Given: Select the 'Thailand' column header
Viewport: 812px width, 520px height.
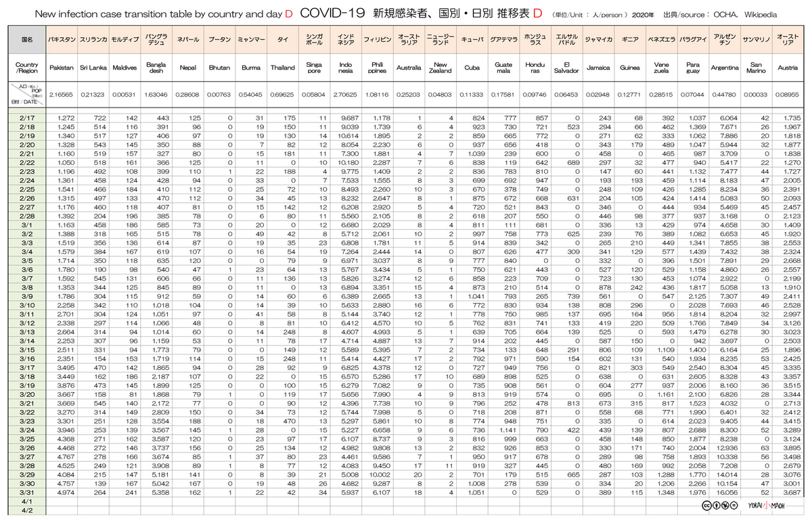Looking at the screenshot, I should click(283, 68).
